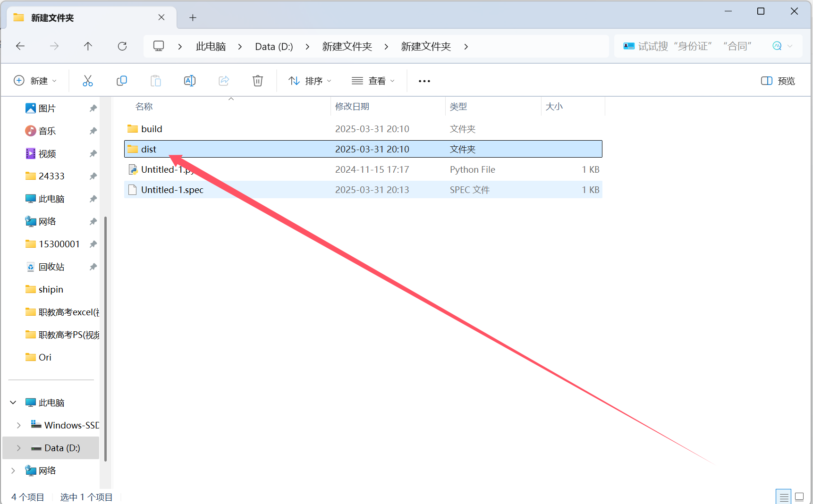Select the Rename icon
This screenshot has width=813, height=504.
tap(189, 80)
